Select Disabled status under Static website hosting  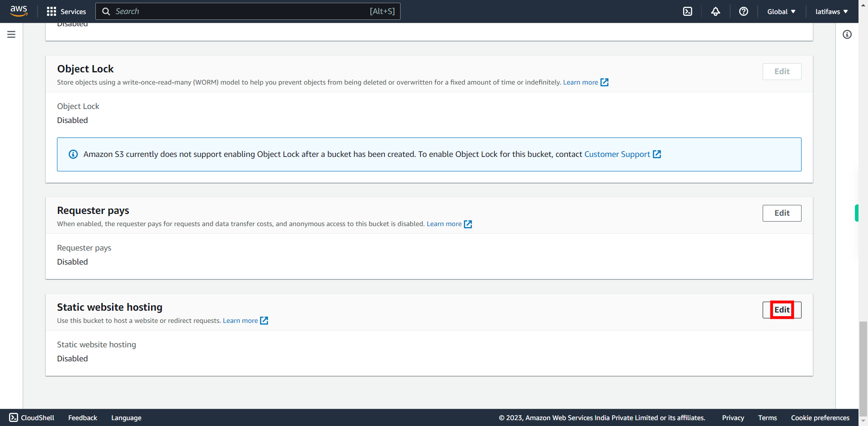click(x=72, y=359)
